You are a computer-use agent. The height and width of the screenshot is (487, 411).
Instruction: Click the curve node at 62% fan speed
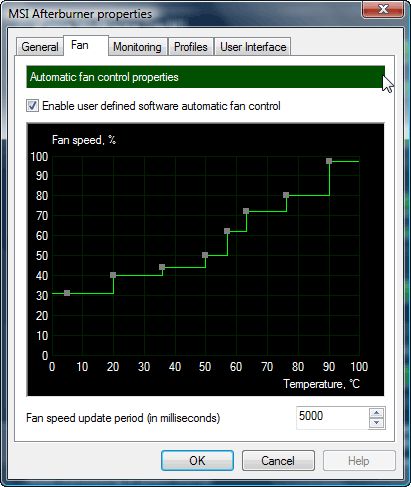click(x=227, y=231)
